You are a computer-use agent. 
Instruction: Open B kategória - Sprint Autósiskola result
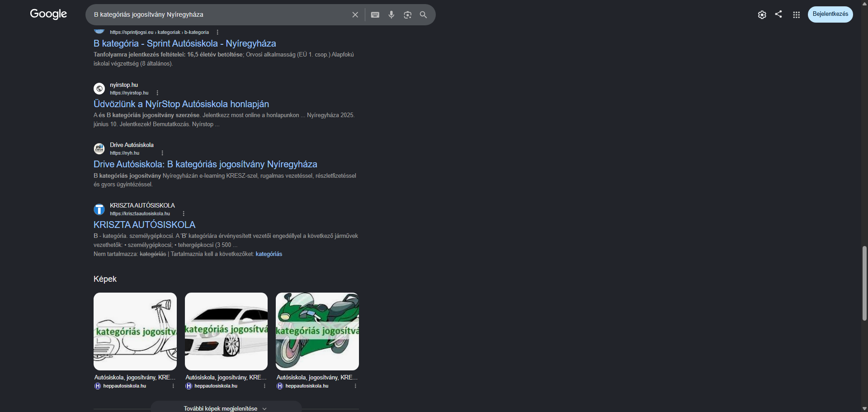point(184,43)
